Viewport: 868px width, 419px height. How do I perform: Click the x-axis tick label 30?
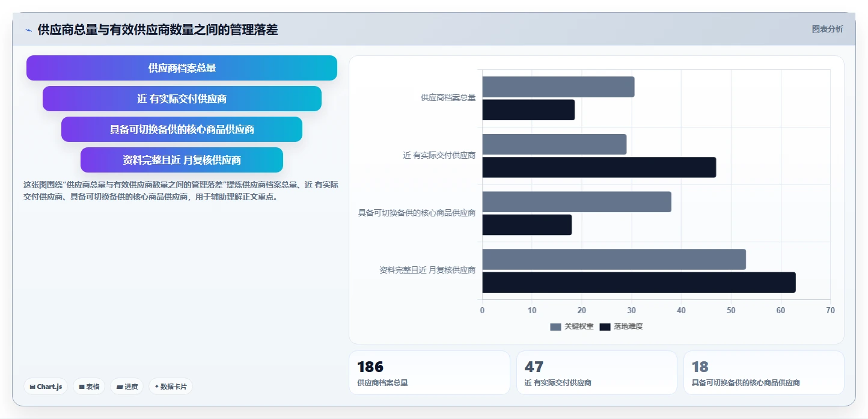click(x=632, y=311)
